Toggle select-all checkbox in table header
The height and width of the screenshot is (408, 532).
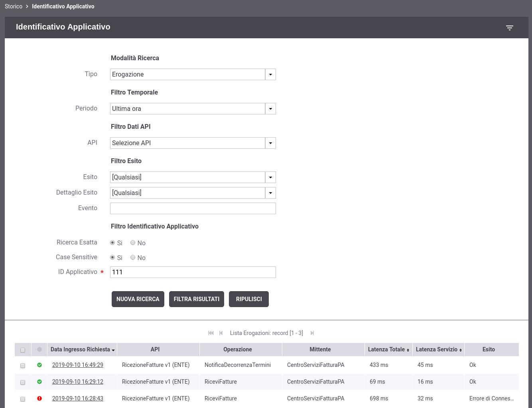click(23, 350)
